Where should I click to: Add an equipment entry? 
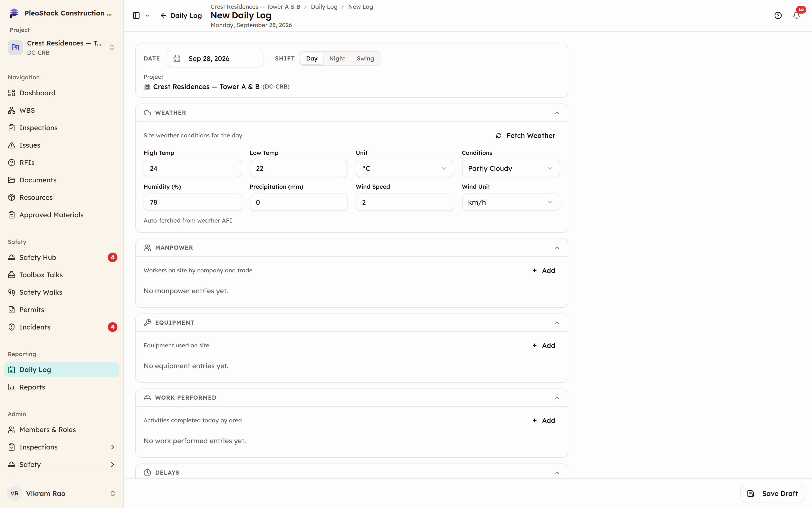pyautogui.click(x=544, y=345)
